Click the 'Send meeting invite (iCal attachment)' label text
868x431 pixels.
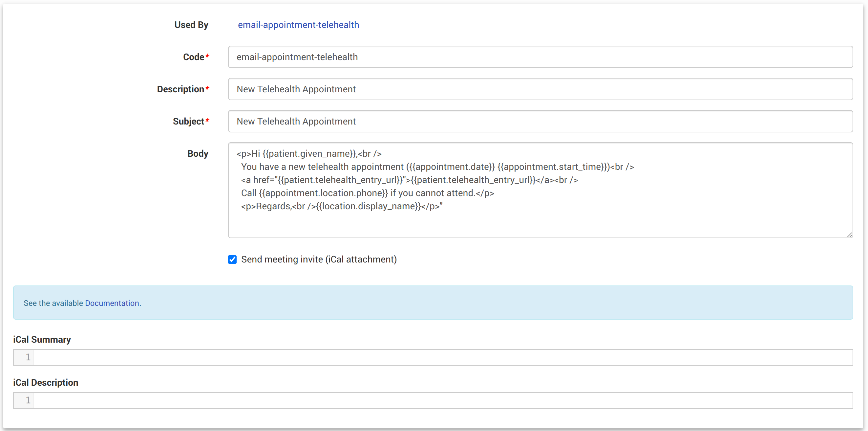coord(319,259)
